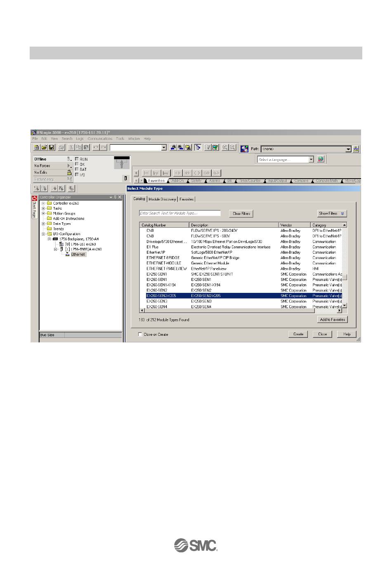Switch to the Favorites dialog tab
This screenshot has width=392, height=561.
tap(187, 199)
